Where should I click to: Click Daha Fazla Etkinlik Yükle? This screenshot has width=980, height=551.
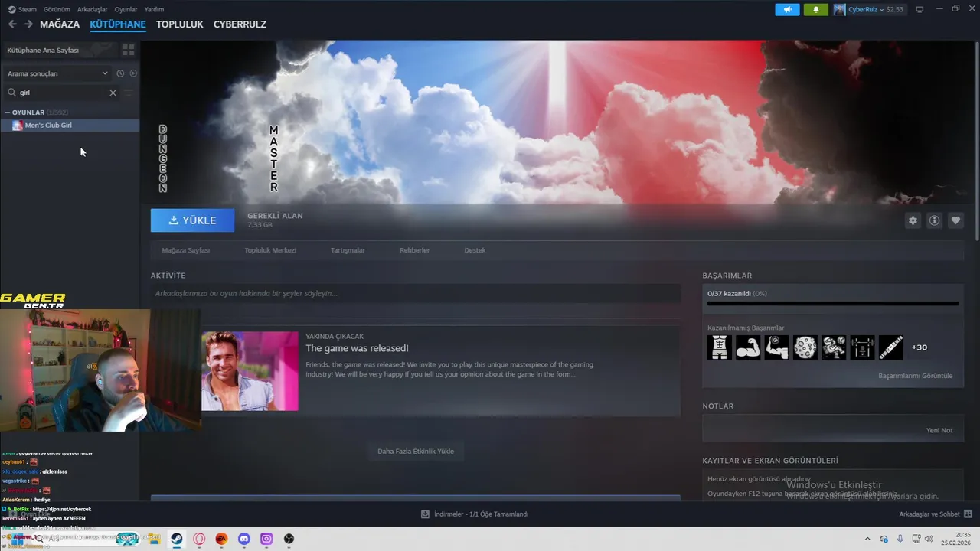pos(416,452)
